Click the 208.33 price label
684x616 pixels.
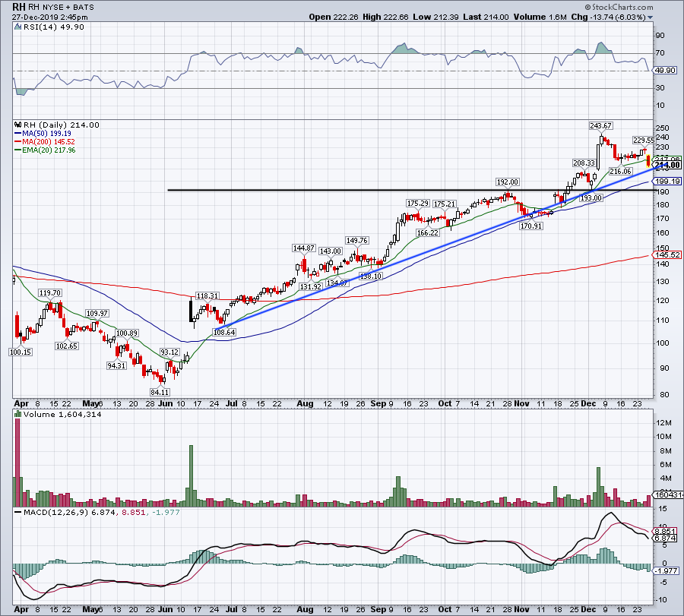pos(584,163)
